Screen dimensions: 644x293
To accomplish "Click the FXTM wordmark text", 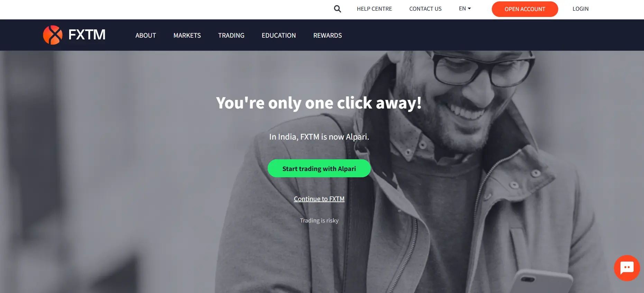I will [87, 35].
